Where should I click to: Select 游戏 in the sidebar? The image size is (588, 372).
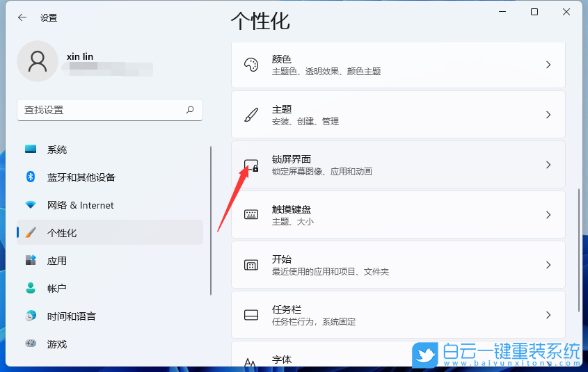click(x=110, y=344)
